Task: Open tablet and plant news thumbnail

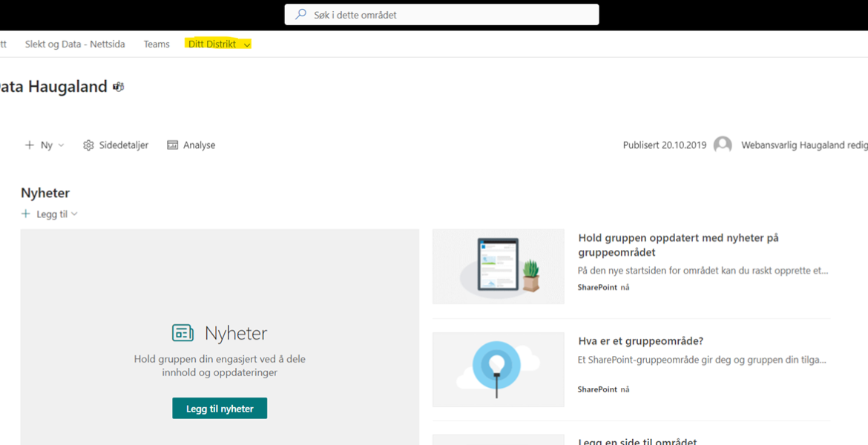Action: pos(499,266)
